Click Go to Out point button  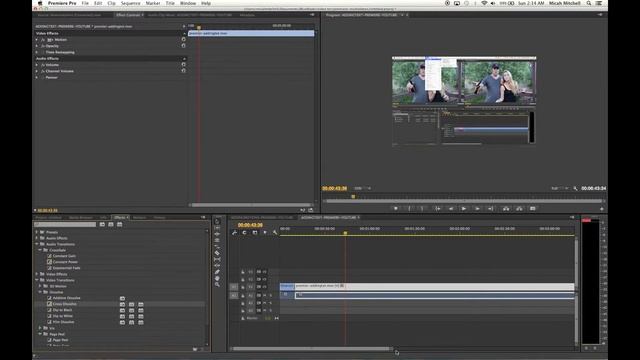coord(491,209)
